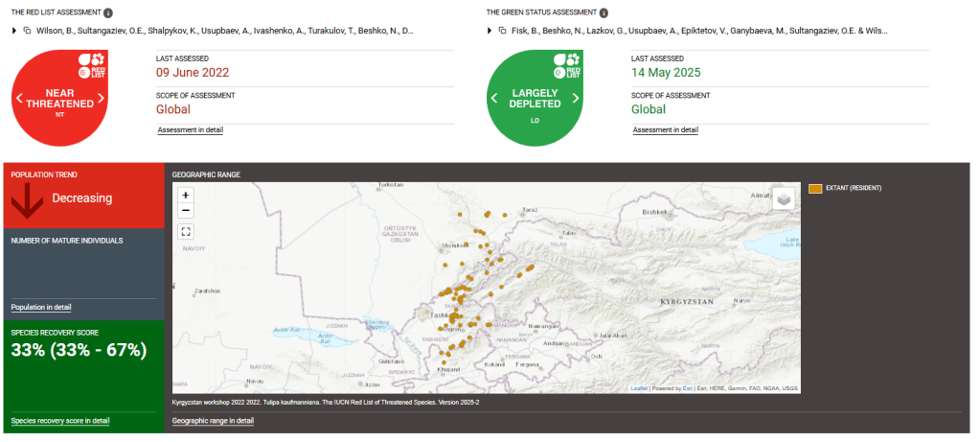Copy the Green Status assessment citation
The image size is (980, 442).
(503, 31)
